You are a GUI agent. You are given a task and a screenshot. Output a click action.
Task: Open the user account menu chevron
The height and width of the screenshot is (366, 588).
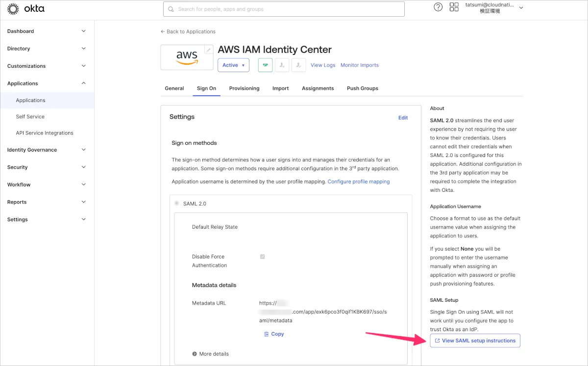tap(521, 8)
